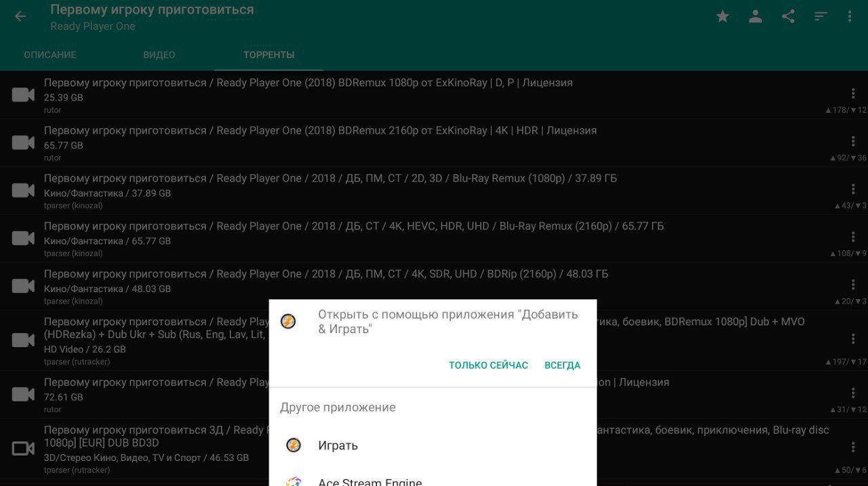Click the Добавить & Играть app icon in dialog
The image size is (868, 486).
pos(288,321)
